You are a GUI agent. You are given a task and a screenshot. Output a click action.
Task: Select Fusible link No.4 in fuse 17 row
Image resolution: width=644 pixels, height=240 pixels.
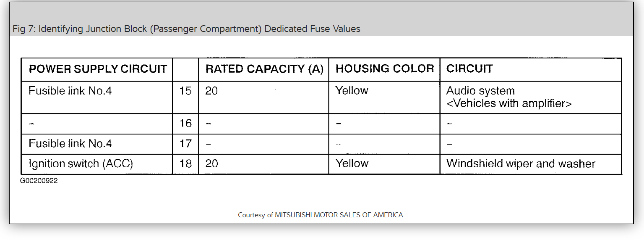70,144
